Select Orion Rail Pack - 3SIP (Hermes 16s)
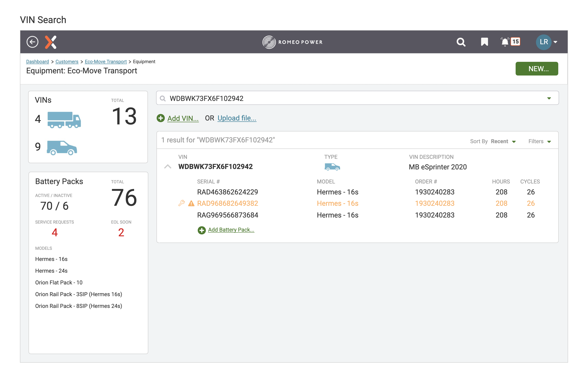Viewport: 588px width, 383px height. pos(79,294)
